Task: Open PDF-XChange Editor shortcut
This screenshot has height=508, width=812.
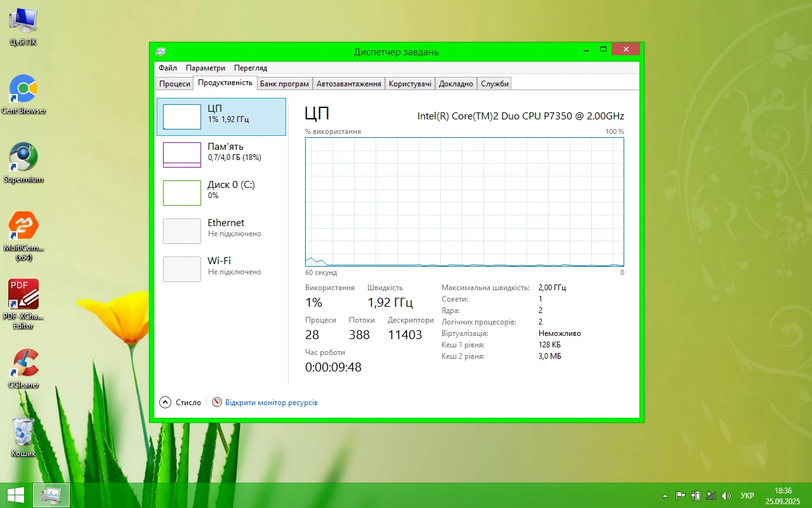Action: coord(23,295)
